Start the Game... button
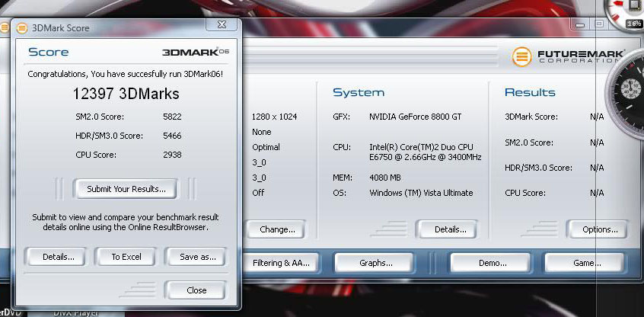This screenshot has width=644, height=317. [x=586, y=263]
